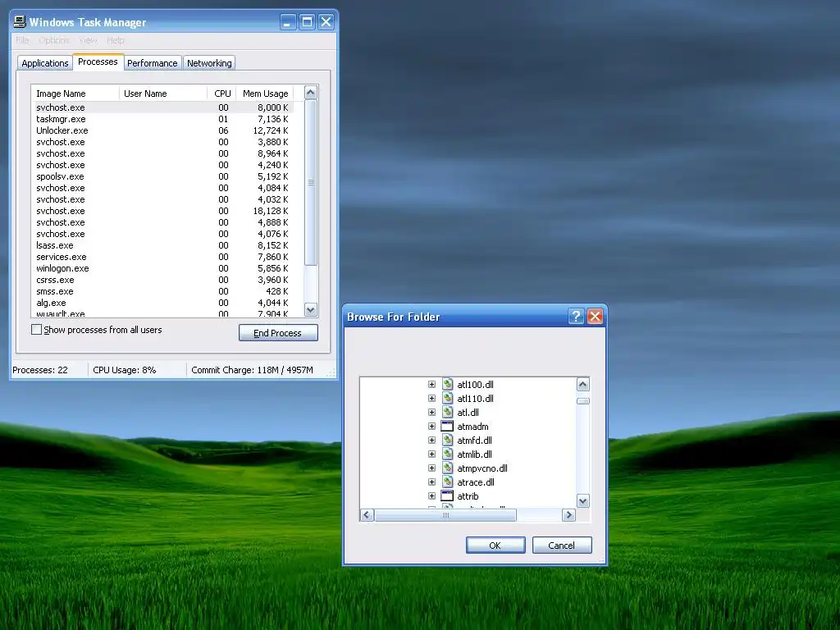Image resolution: width=840 pixels, height=630 pixels.
Task: Expand the attrib tree node
Action: [431, 495]
